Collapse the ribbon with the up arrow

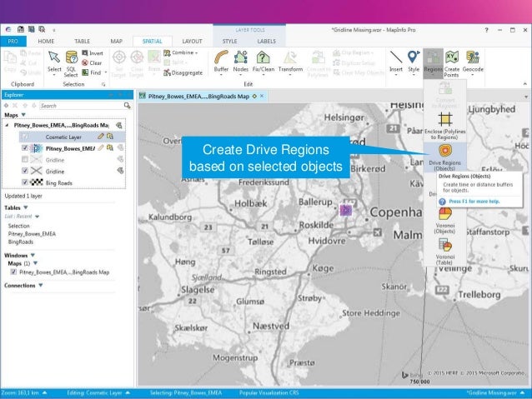click(x=525, y=84)
